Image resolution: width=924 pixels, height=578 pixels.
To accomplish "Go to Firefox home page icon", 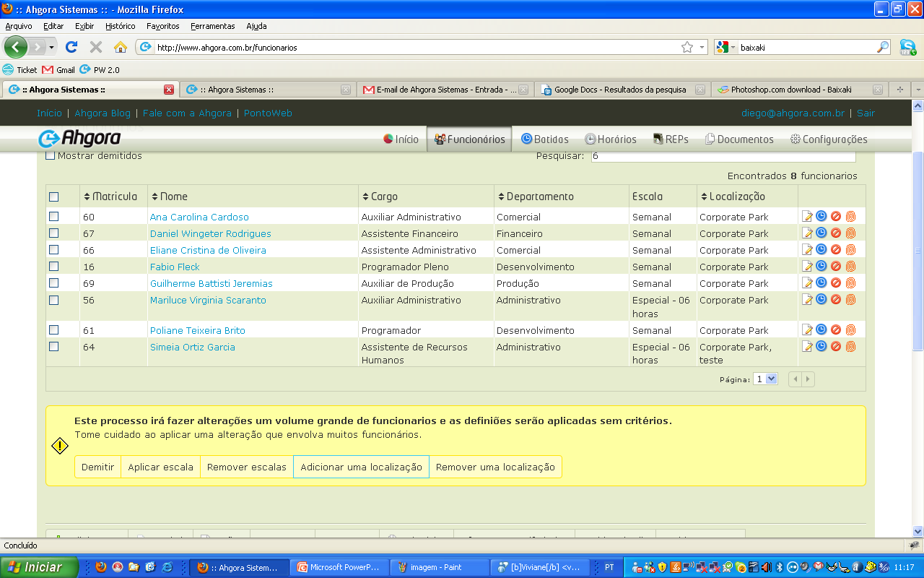I will [121, 47].
